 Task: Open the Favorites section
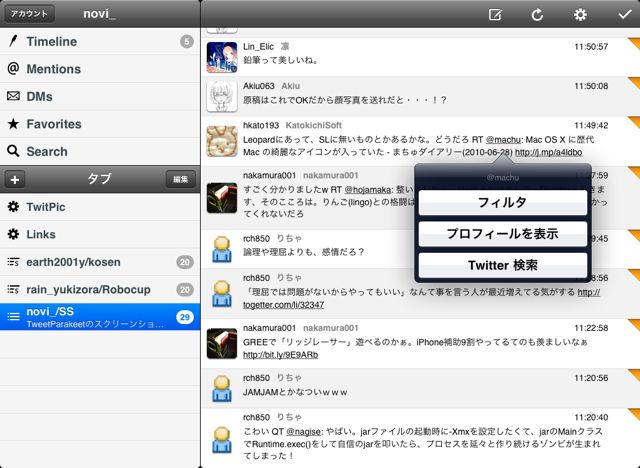(x=100, y=124)
